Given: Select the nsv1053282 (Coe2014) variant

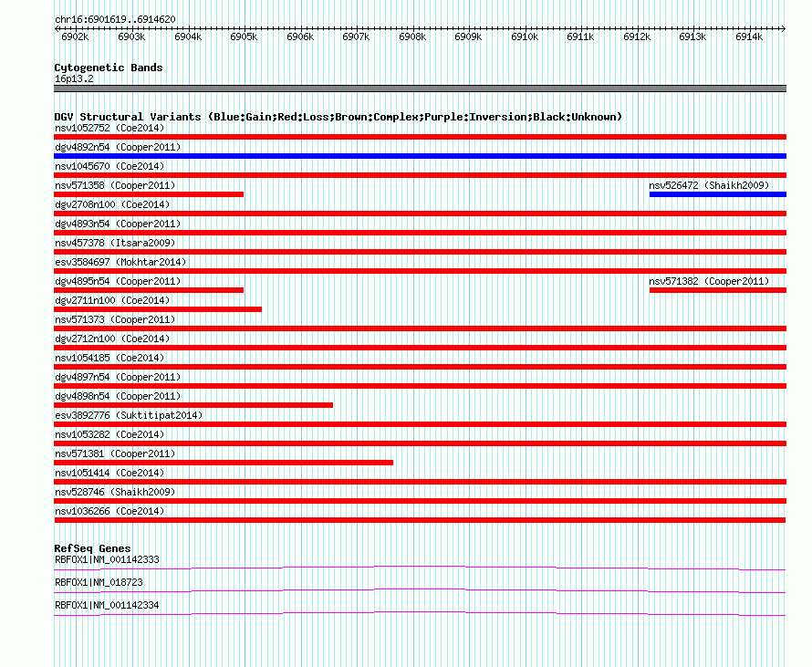Looking at the screenshot, I should coord(109,434).
